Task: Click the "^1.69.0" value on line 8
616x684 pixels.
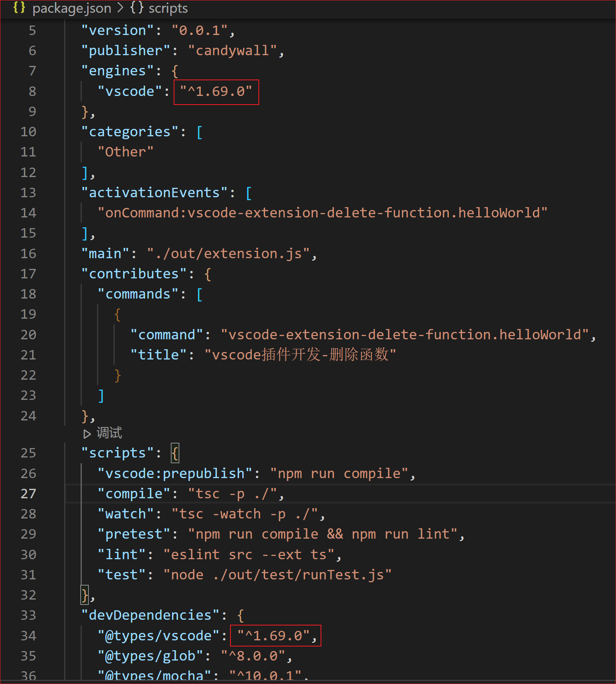Action: click(x=216, y=91)
